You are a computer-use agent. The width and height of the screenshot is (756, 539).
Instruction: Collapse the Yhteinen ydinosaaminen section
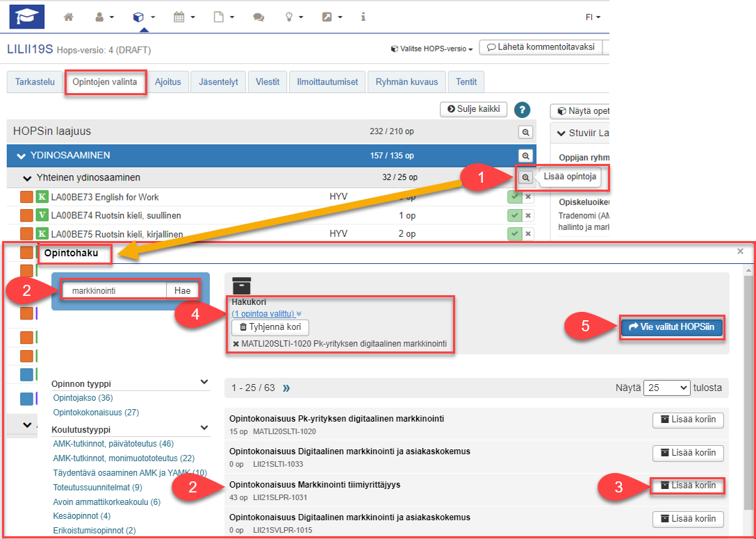[28, 178]
